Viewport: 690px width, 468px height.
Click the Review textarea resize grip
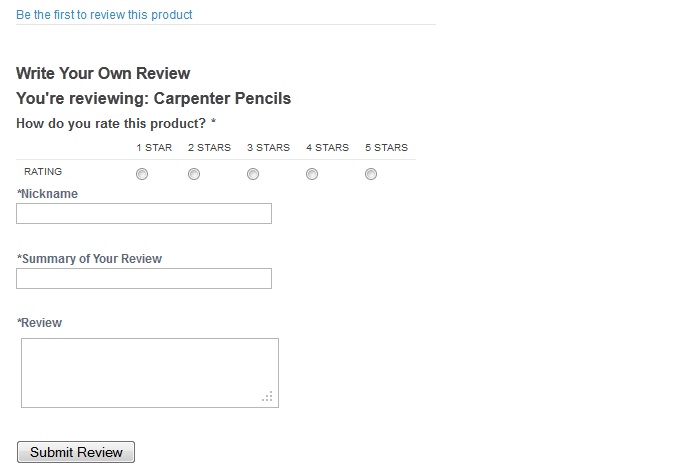pyautogui.click(x=268, y=396)
